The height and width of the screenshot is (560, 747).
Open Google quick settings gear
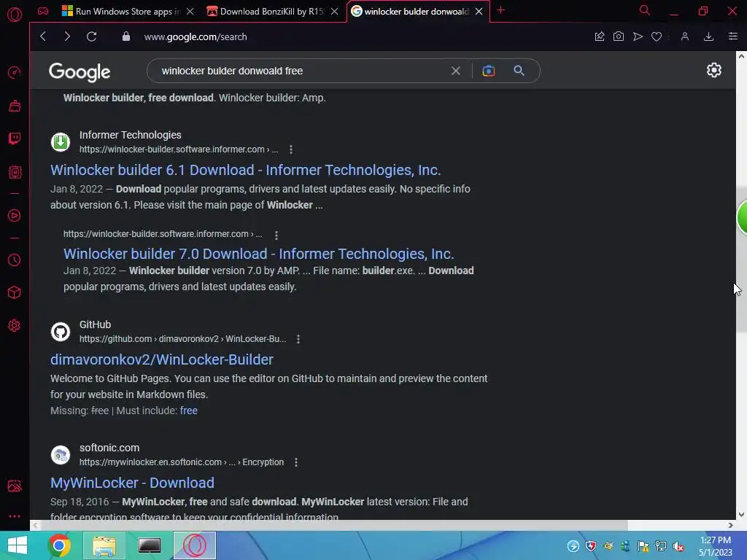click(713, 71)
